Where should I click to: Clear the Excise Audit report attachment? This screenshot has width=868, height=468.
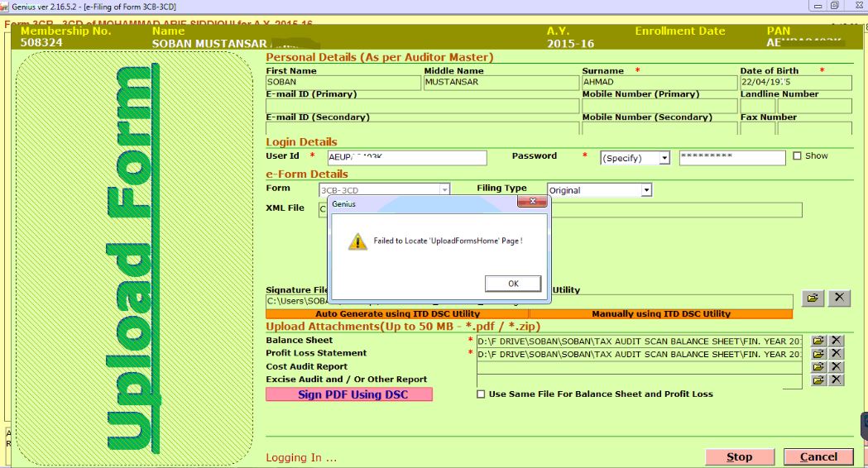tap(837, 380)
